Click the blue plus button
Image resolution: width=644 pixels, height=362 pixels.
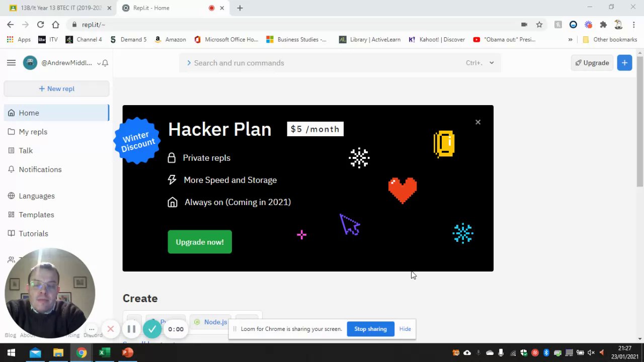coord(624,63)
